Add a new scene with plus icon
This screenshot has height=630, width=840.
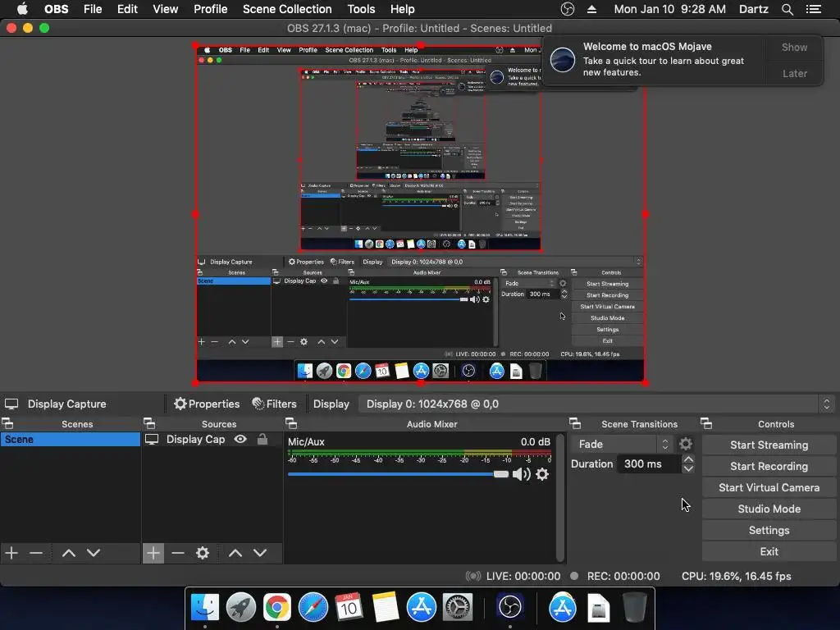[11, 553]
